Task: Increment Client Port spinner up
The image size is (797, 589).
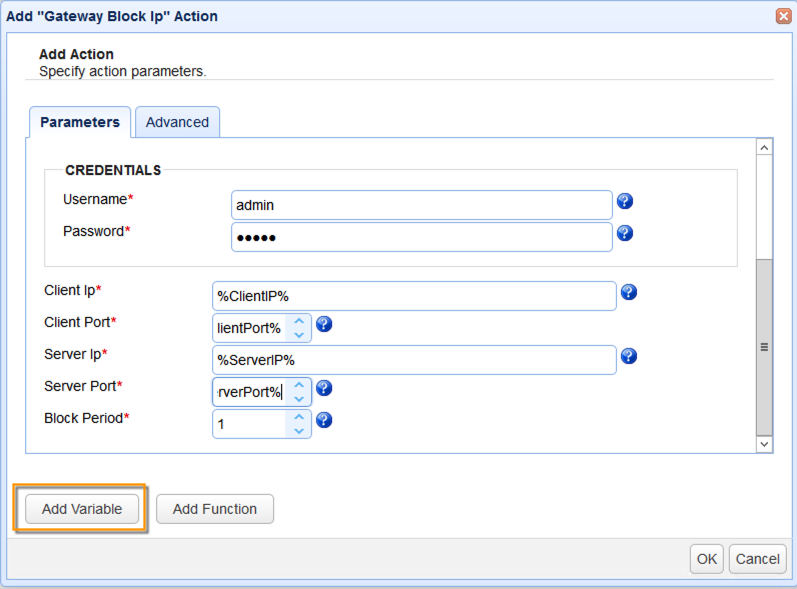Action: pyautogui.click(x=298, y=321)
